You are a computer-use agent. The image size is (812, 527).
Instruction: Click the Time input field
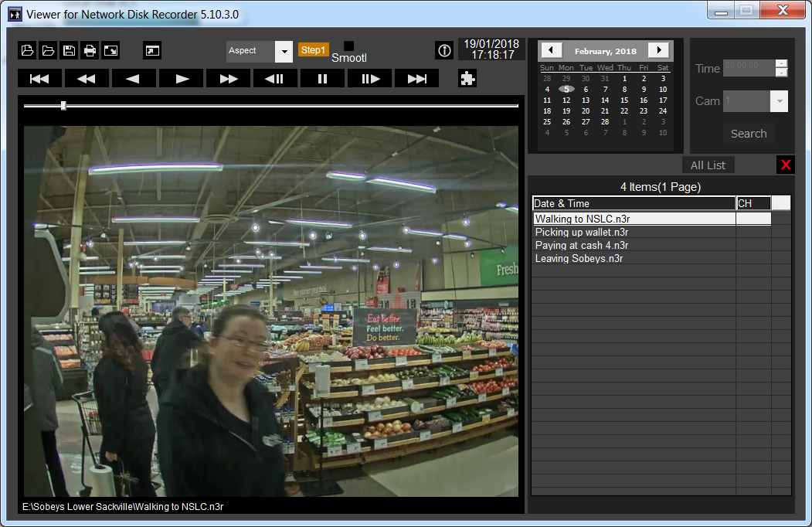[x=749, y=68]
